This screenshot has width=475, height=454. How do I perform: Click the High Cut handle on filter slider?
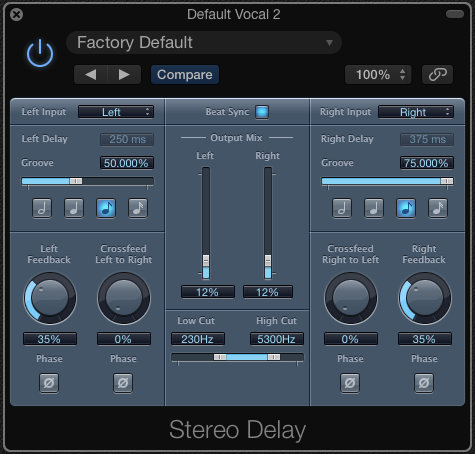click(x=274, y=357)
